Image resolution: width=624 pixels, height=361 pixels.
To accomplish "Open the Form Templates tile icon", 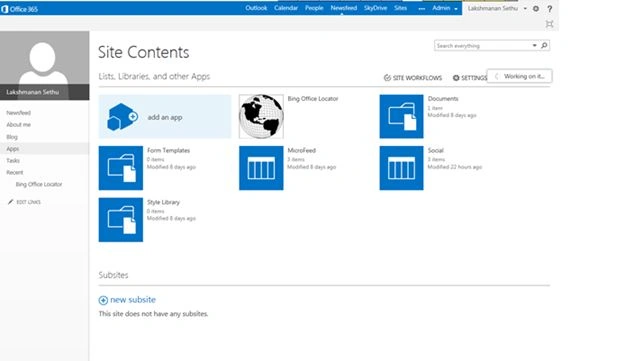I will [x=121, y=168].
